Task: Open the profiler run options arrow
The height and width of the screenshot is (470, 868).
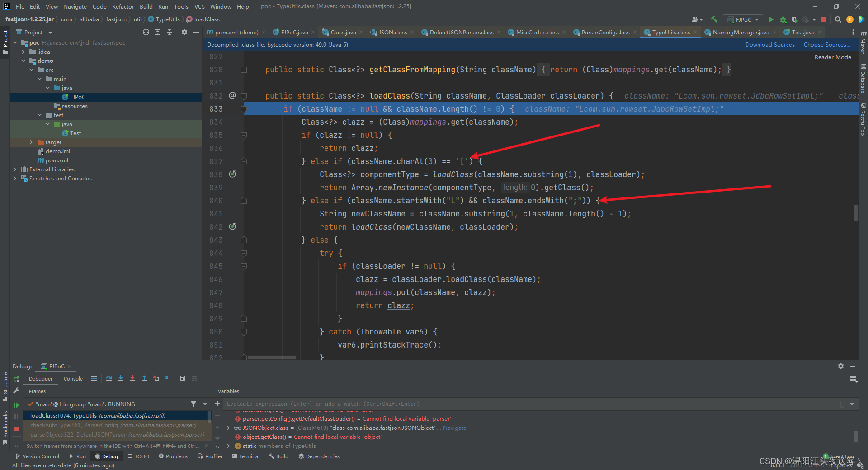Action: [x=814, y=19]
